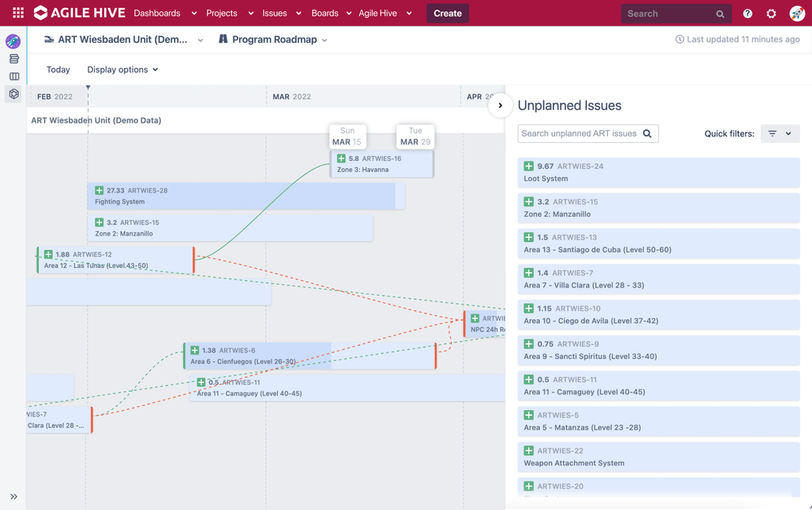Viewport: 812px width, 510px height.
Task: Select the stacked layers sidebar icon
Action: coord(14,59)
